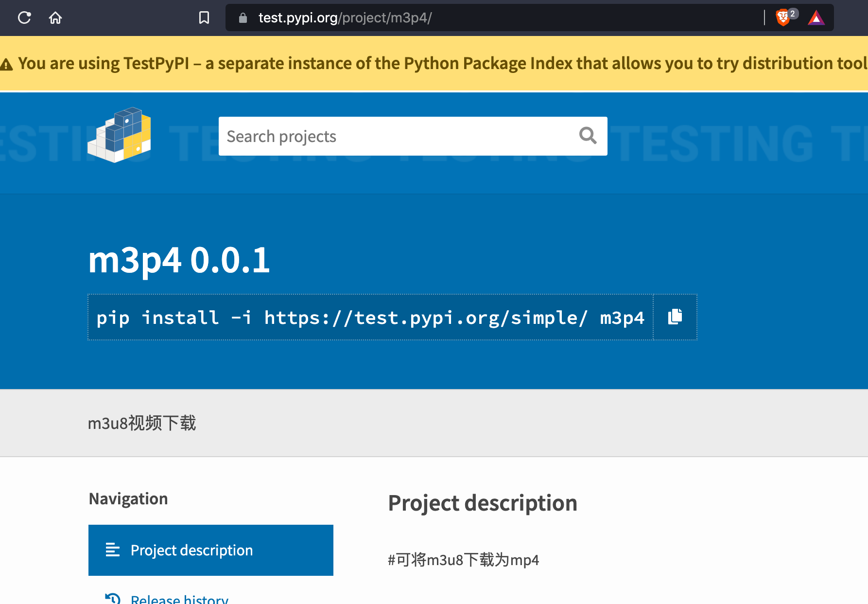Click the pip install command text

370,318
